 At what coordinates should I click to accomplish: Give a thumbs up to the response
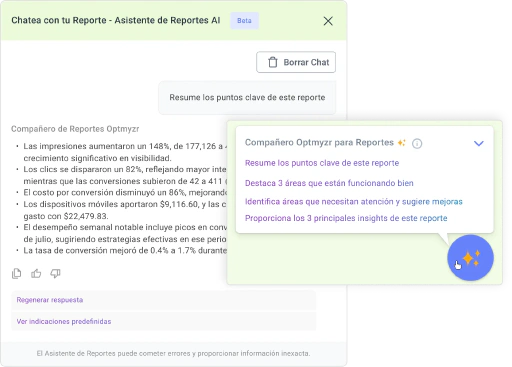pyautogui.click(x=36, y=273)
